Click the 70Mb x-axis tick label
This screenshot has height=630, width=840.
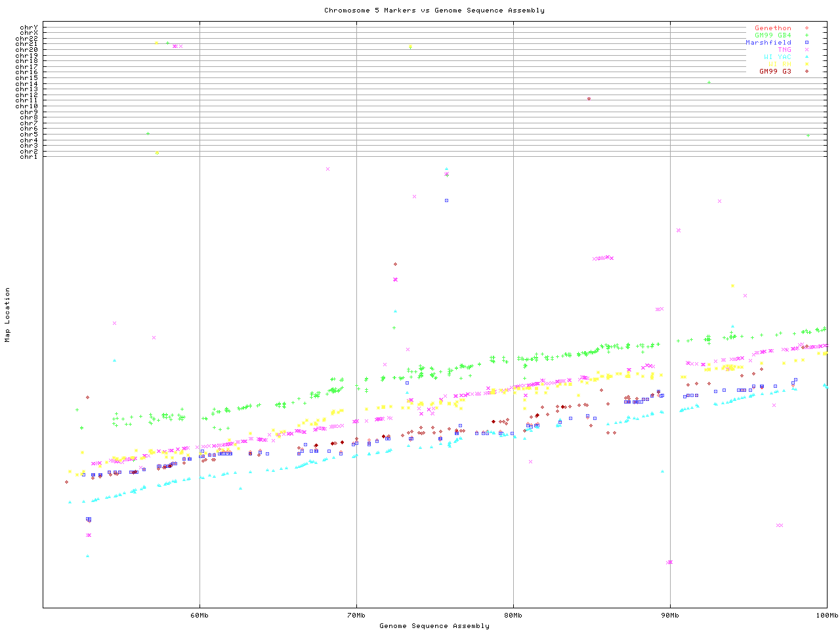356,616
